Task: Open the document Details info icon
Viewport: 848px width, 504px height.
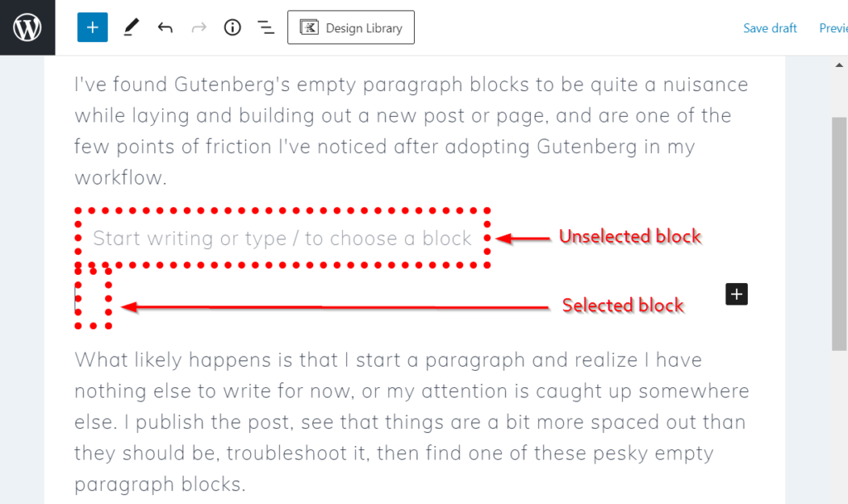Action: pyautogui.click(x=233, y=27)
